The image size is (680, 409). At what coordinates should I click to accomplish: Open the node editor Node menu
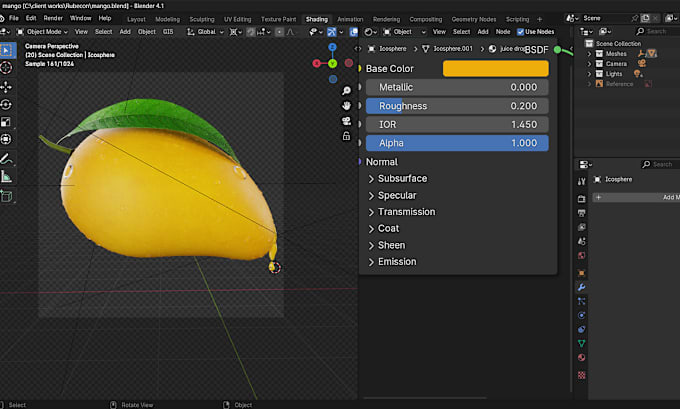coord(503,32)
